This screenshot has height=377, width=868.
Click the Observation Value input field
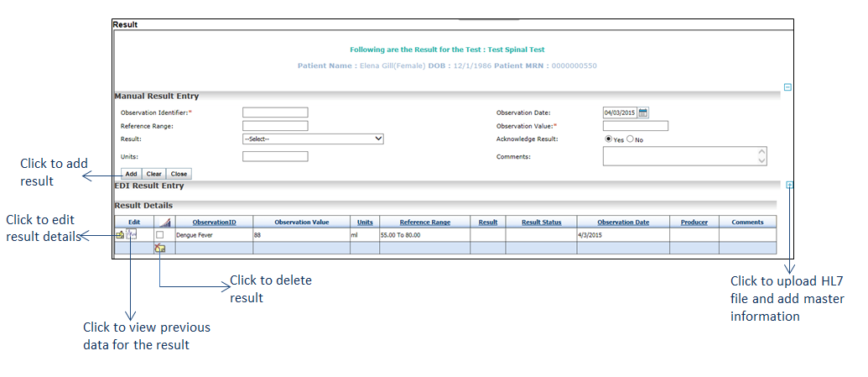[x=635, y=126]
